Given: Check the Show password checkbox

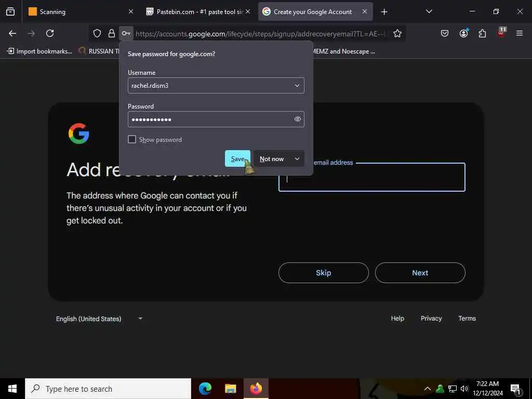Looking at the screenshot, I should click(132, 139).
